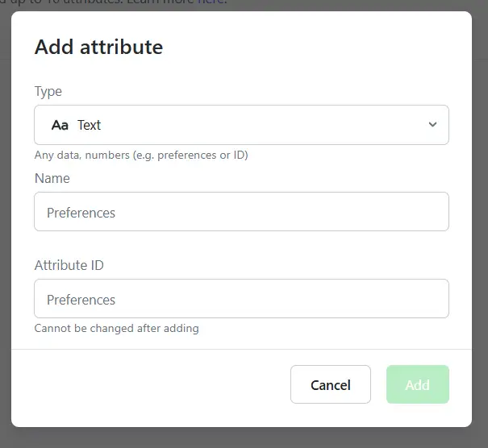Click 'Preferences' placeholder in Name field
The image size is (488, 448).
81,213
